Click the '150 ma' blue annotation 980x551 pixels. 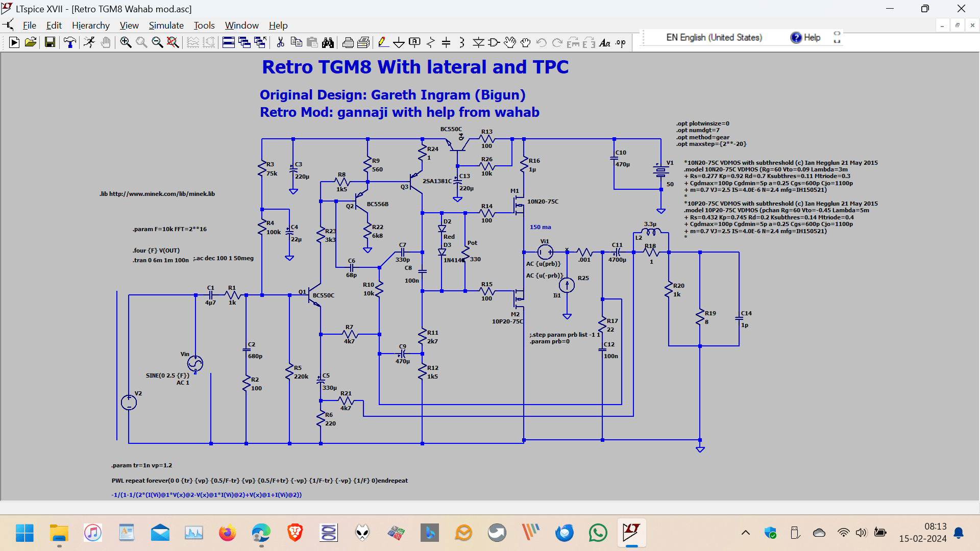click(540, 227)
